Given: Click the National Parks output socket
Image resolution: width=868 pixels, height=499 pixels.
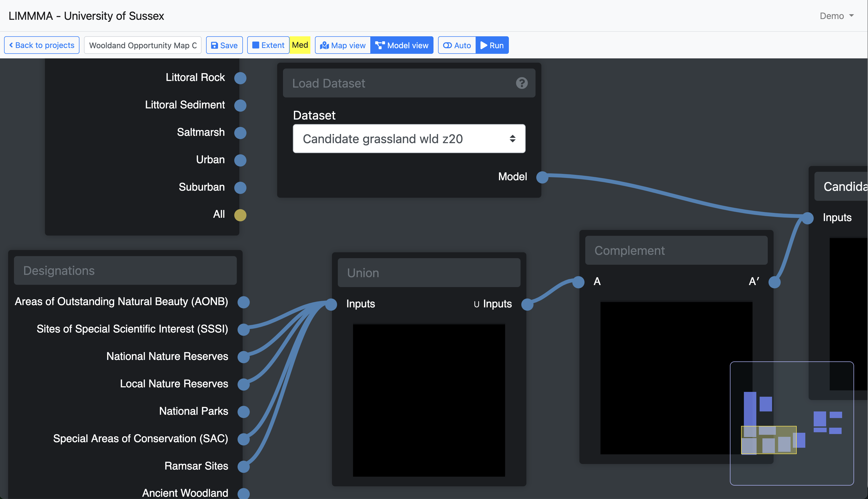Looking at the screenshot, I should tap(244, 412).
